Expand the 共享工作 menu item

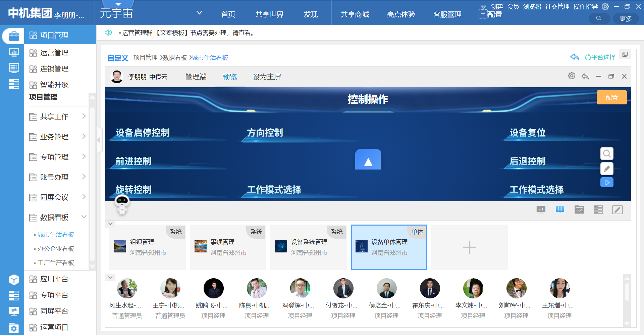point(84,116)
